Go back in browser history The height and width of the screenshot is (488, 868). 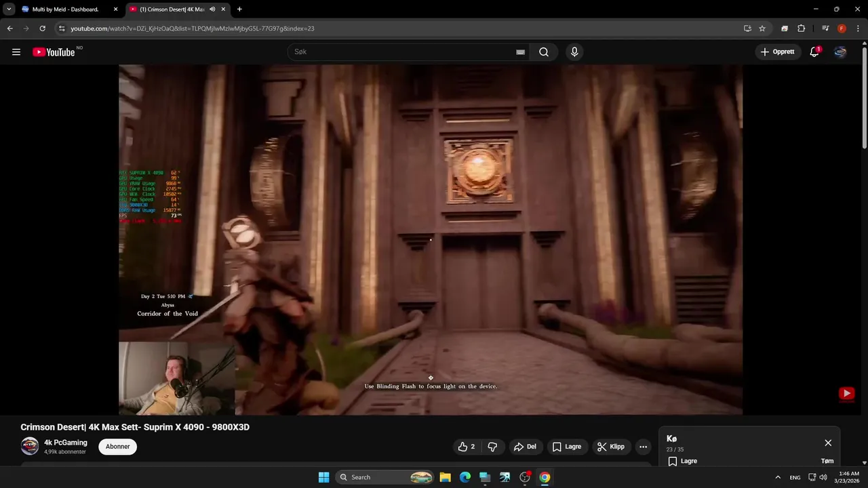(9, 28)
